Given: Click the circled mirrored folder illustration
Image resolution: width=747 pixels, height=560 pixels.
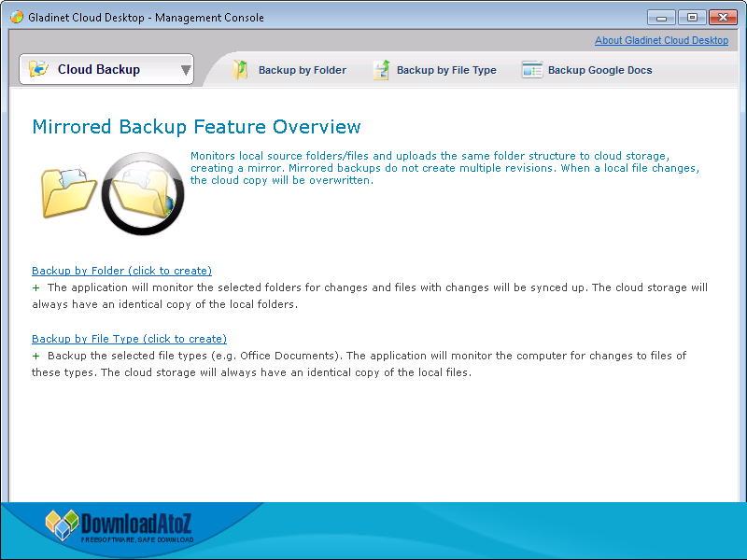Looking at the screenshot, I should [x=142, y=194].
